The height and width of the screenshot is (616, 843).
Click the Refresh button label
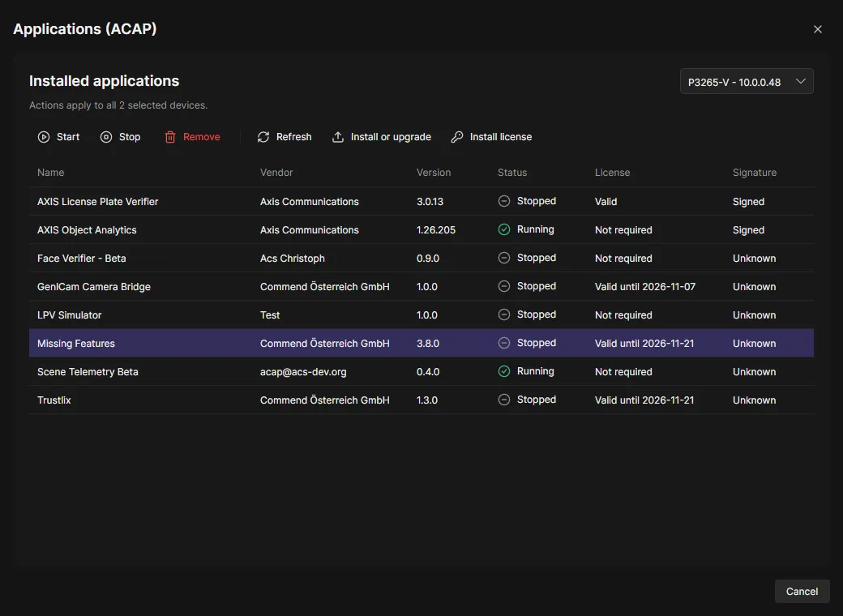pos(293,137)
